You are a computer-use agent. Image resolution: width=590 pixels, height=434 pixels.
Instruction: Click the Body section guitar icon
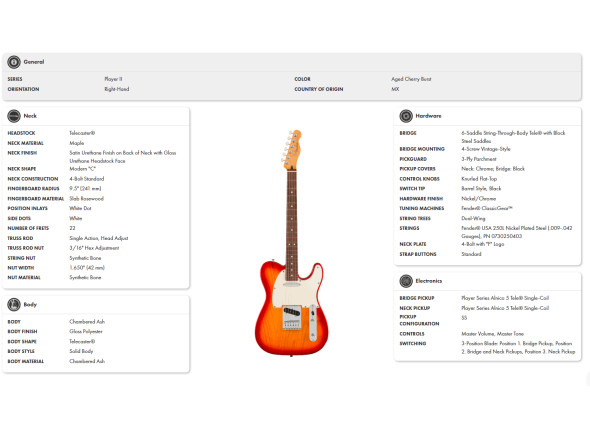click(x=14, y=305)
